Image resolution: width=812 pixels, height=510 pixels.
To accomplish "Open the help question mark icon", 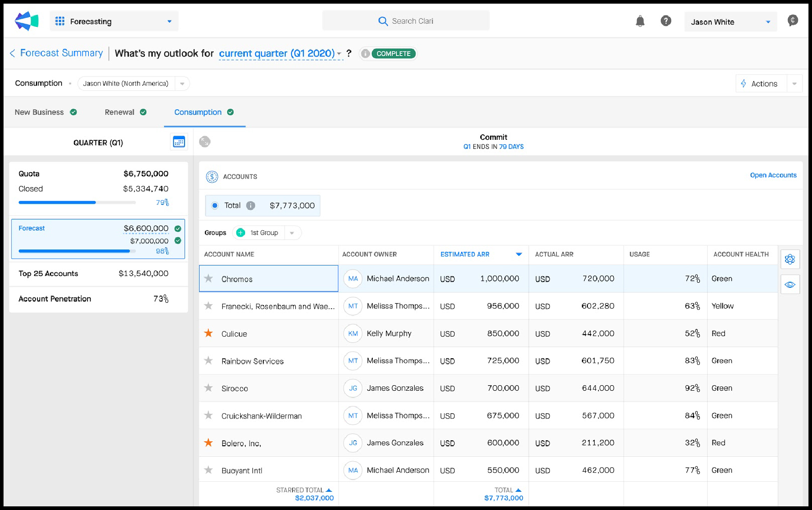I will pyautogui.click(x=666, y=21).
